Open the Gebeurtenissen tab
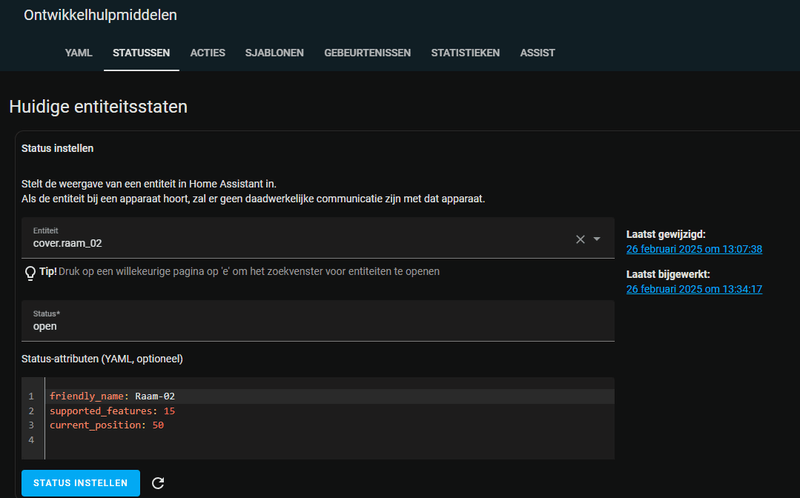The width and height of the screenshot is (800, 498). pyautogui.click(x=367, y=52)
